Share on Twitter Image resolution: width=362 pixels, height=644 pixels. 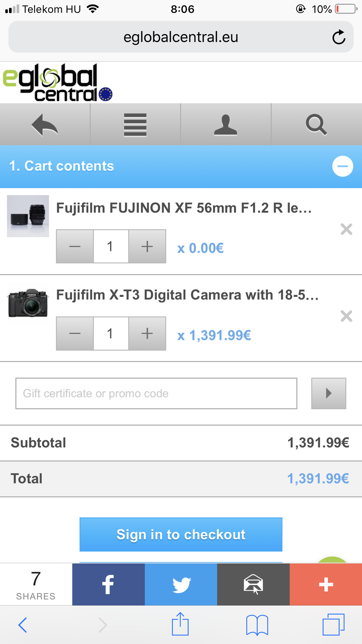click(x=181, y=584)
